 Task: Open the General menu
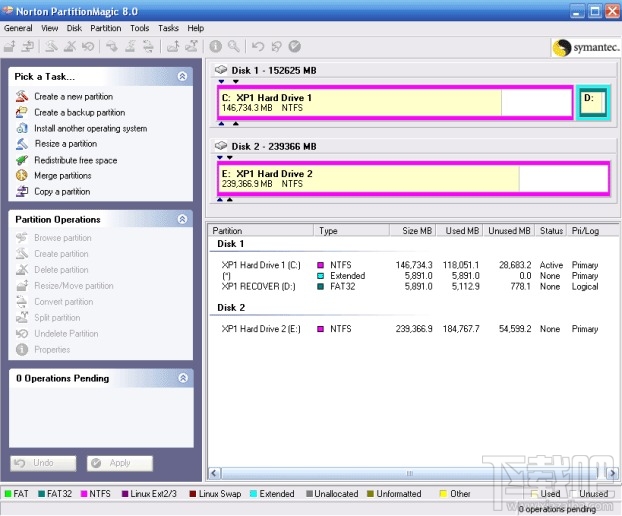tap(18, 28)
